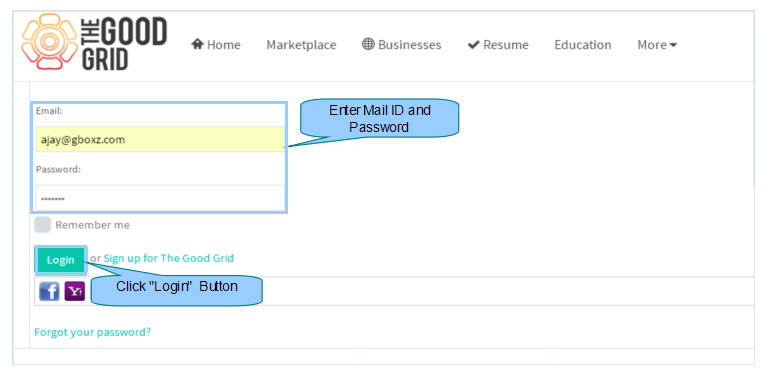
Task: Go to the Home menu item
Action: [216, 45]
